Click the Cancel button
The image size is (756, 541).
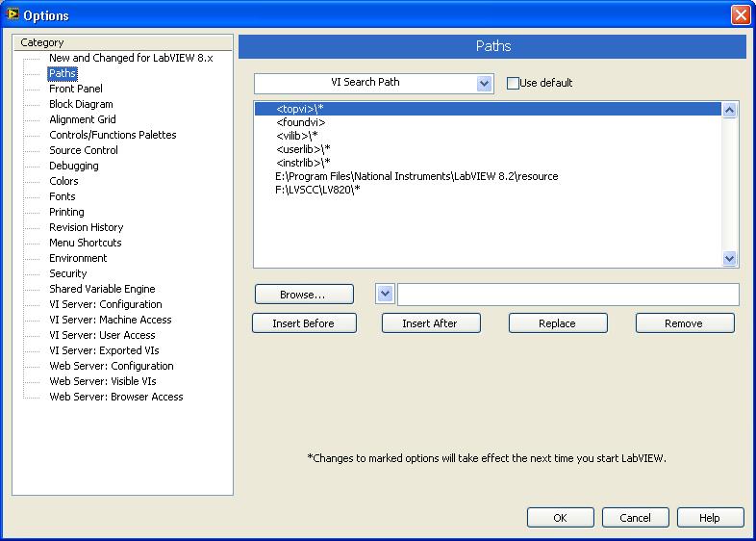click(x=635, y=518)
